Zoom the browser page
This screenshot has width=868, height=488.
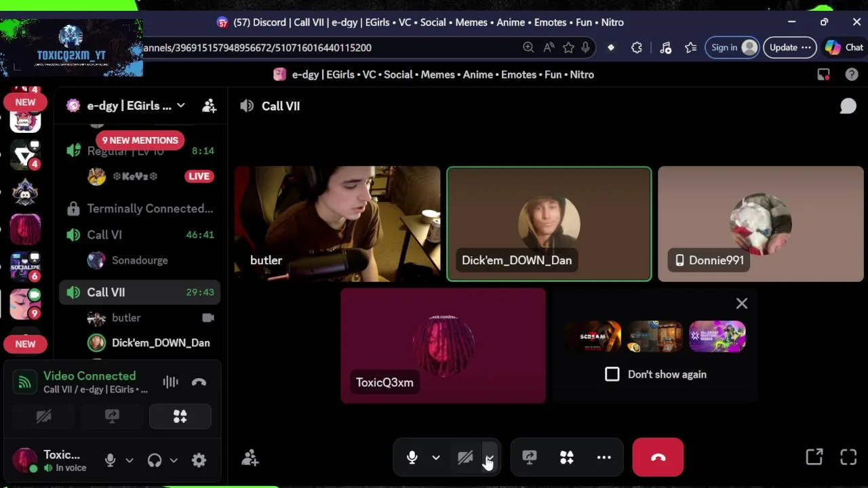[x=528, y=47]
